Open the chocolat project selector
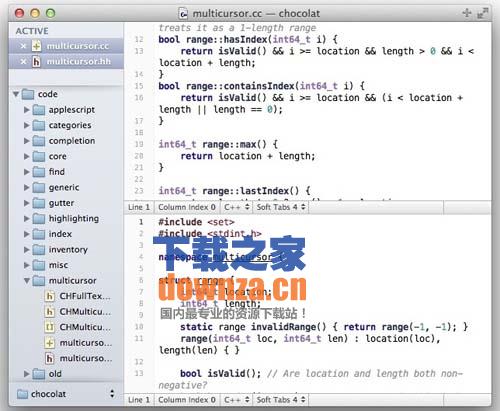The height and width of the screenshot is (411, 500). click(x=66, y=394)
